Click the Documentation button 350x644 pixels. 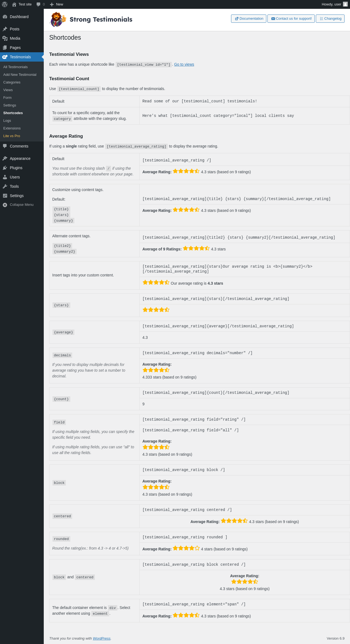249,19
